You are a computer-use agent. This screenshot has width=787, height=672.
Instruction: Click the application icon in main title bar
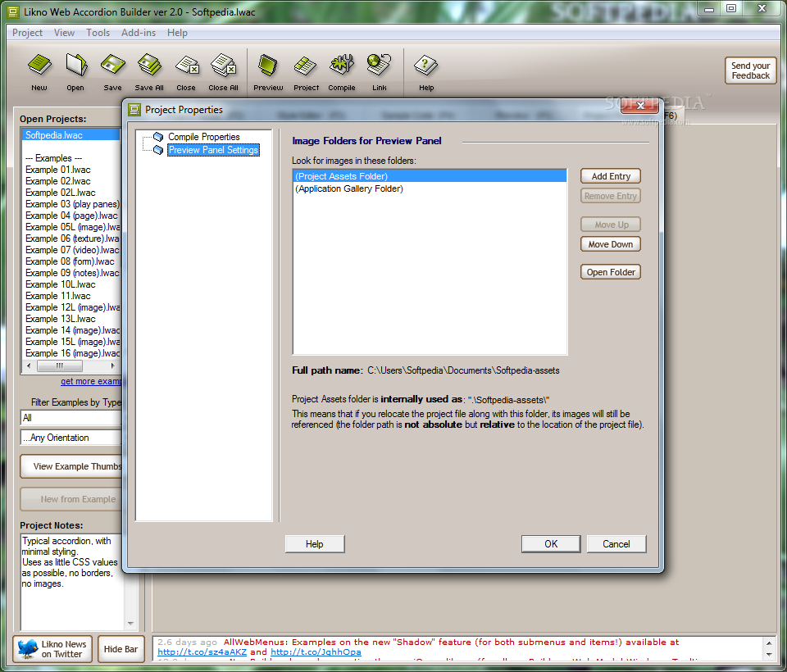[x=14, y=12]
